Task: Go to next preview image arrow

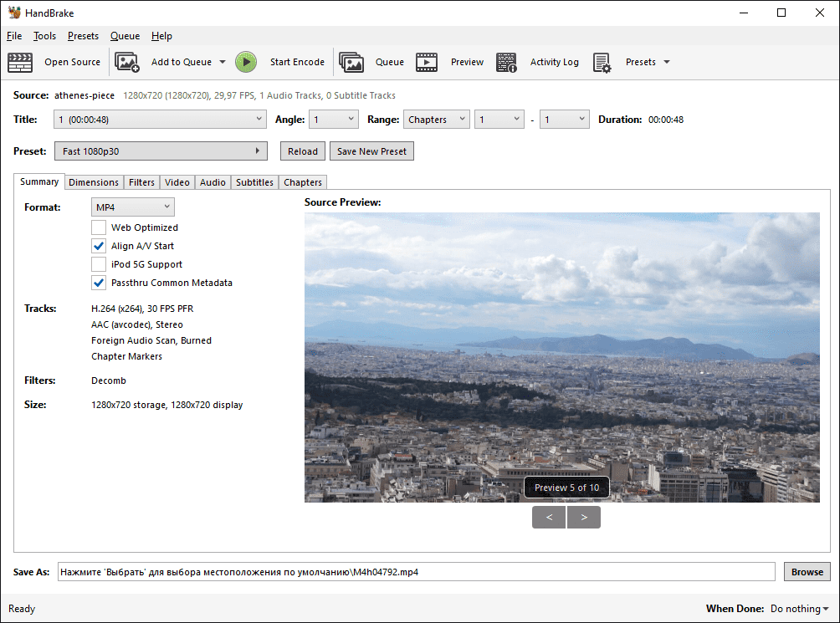Action: 584,518
